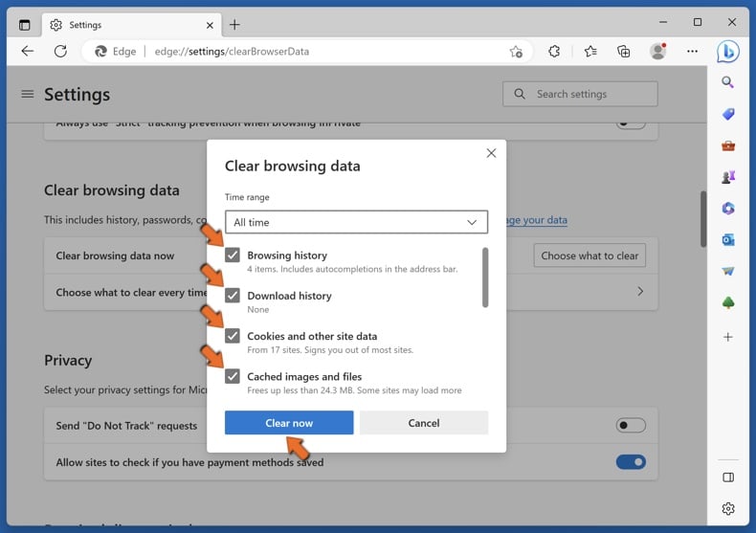Click the Search settings field
The width and height of the screenshot is (756, 533).
tap(580, 94)
